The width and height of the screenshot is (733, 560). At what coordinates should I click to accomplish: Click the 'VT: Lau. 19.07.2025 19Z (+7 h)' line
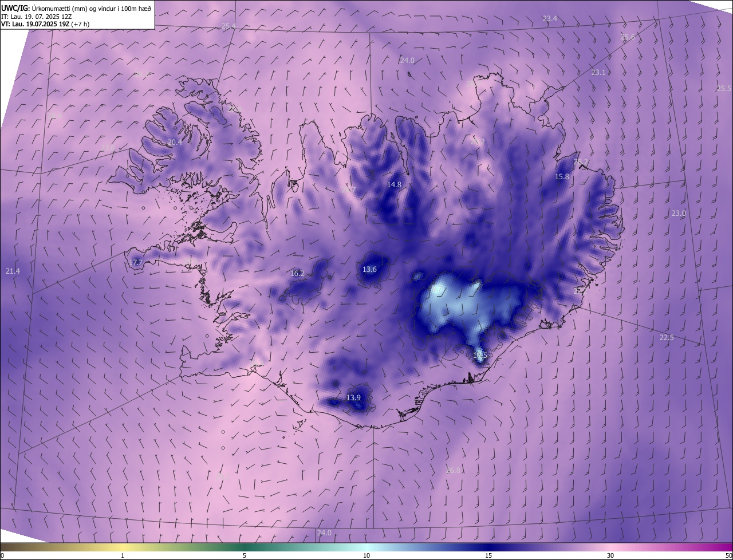pyautogui.click(x=45, y=24)
